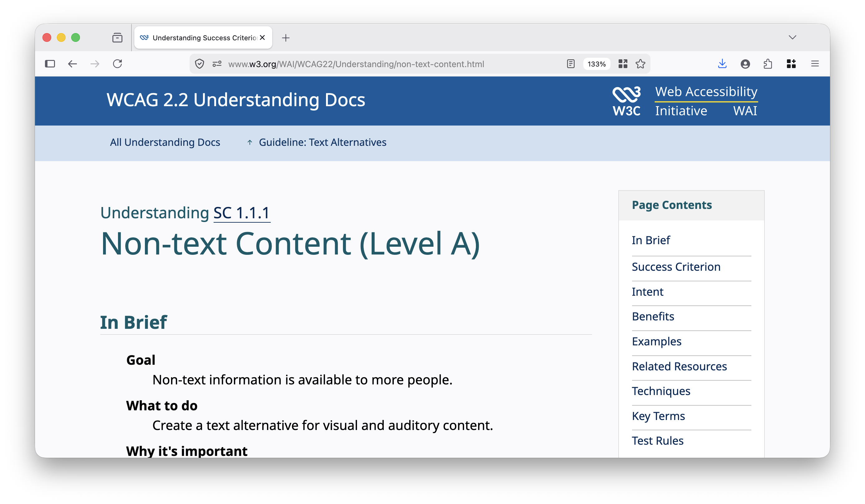865x504 pixels.
Task: Jump to Key Terms section
Action: coord(658,416)
